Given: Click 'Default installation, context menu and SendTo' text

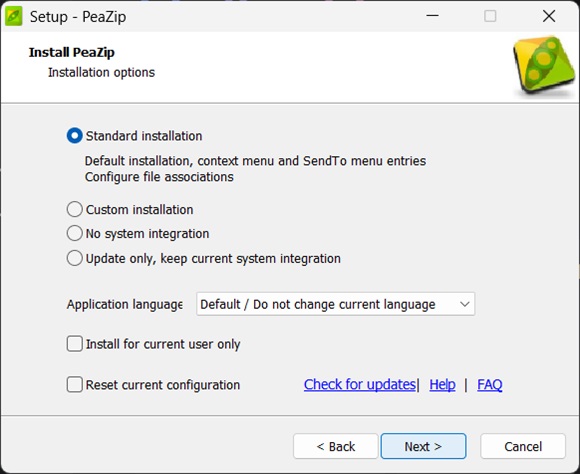Looking at the screenshot, I should 255,161.
